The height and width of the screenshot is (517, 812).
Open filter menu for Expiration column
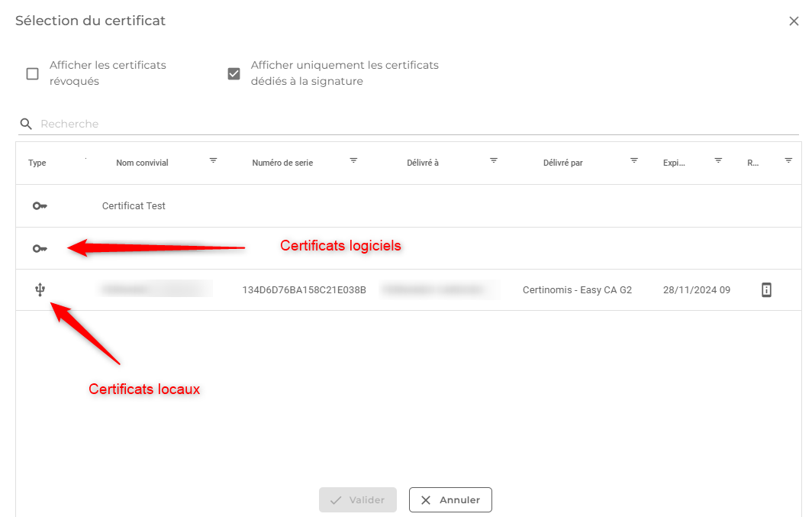click(718, 160)
